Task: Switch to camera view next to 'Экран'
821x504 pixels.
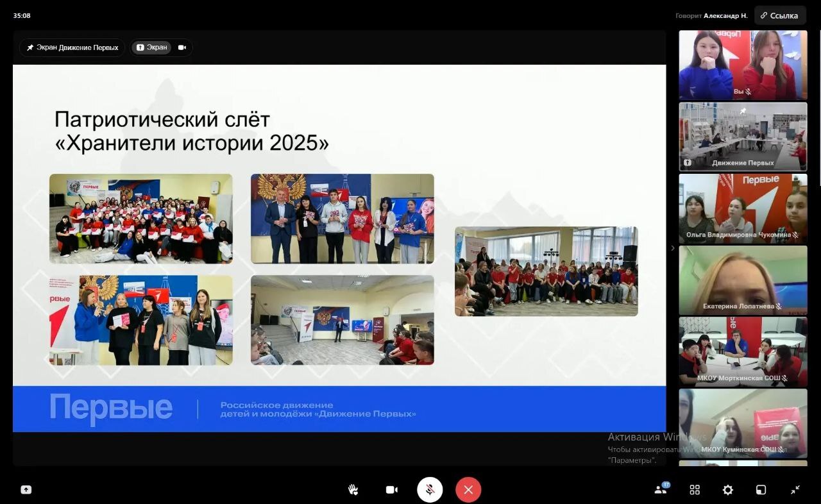Action: 182,47
